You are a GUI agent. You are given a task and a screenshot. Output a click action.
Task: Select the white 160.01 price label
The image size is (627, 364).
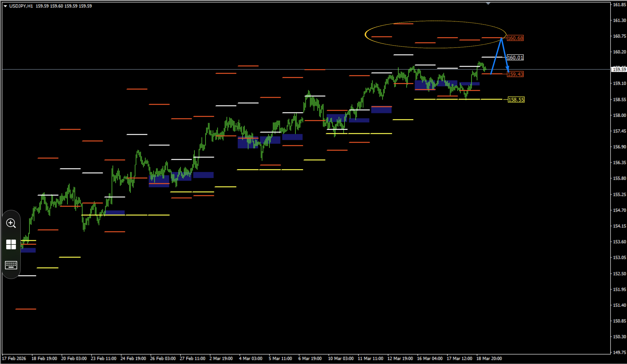[515, 58]
